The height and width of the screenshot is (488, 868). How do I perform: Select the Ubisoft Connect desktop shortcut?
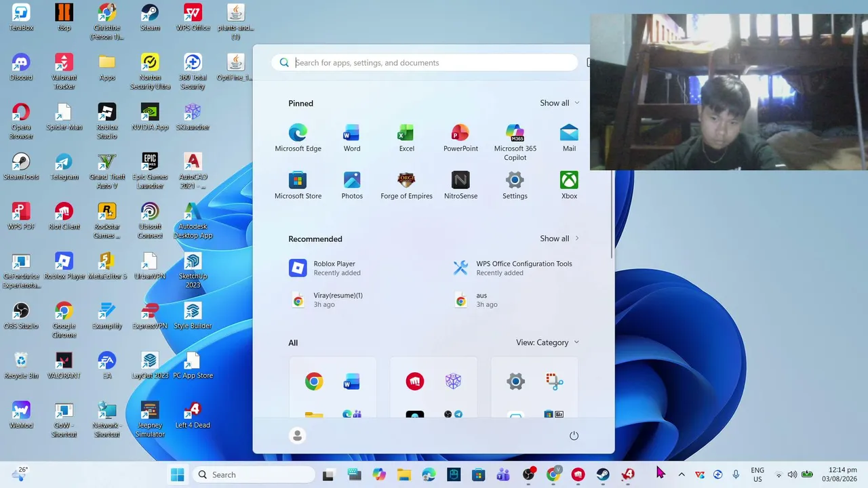[x=150, y=220]
